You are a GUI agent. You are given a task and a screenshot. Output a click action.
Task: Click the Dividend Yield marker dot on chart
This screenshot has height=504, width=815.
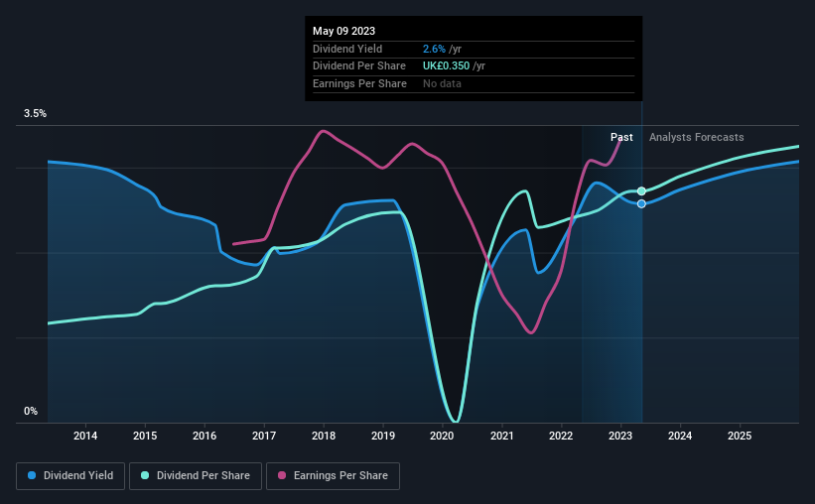click(641, 203)
